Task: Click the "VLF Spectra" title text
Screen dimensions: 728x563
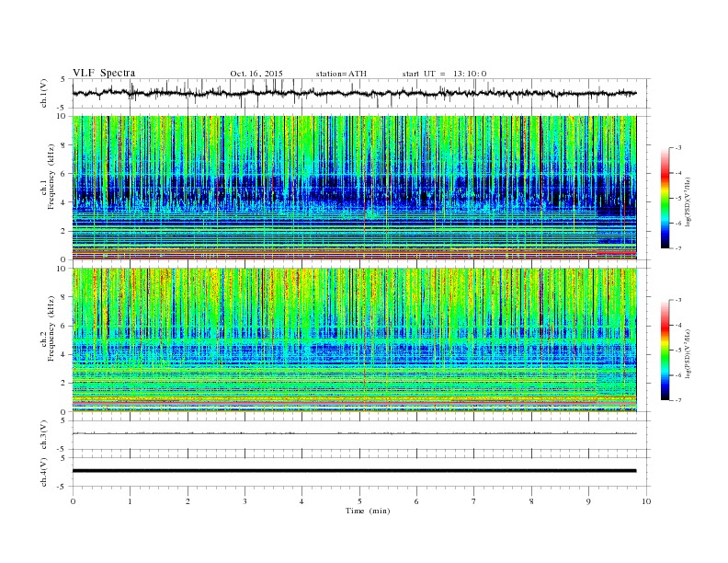Action: pyautogui.click(x=104, y=73)
